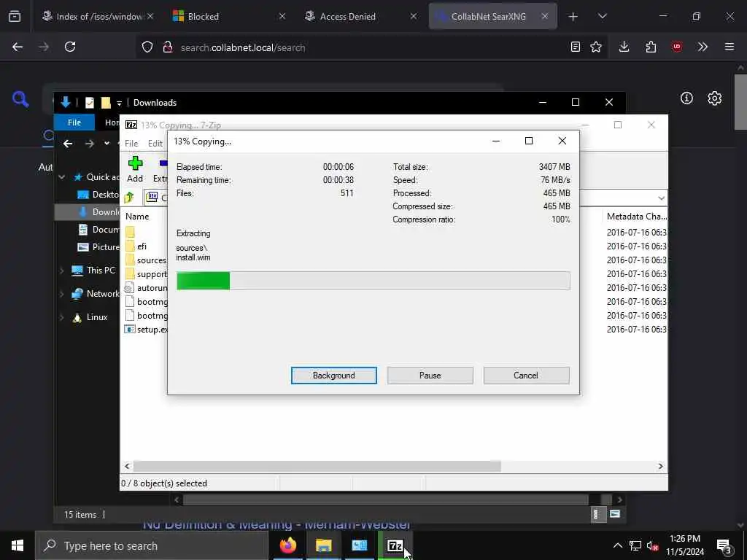
Task: Expand the Linux tree node
Action: coord(62,317)
